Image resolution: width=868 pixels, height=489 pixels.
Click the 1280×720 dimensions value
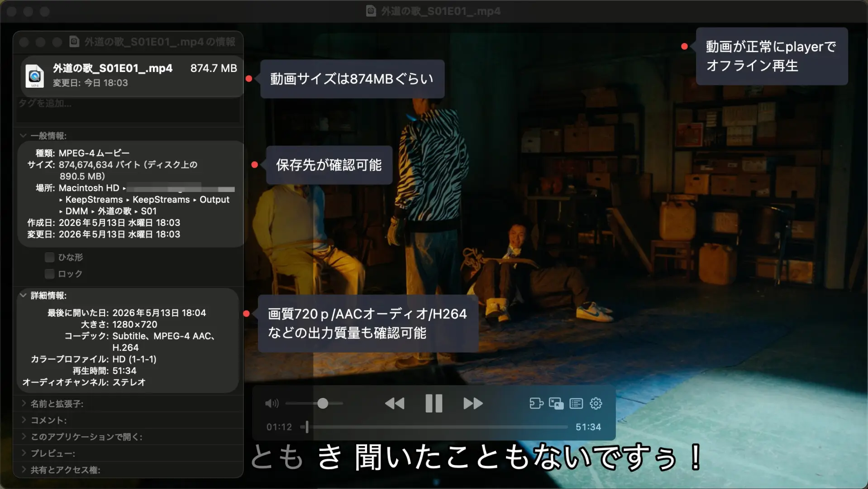(135, 324)
